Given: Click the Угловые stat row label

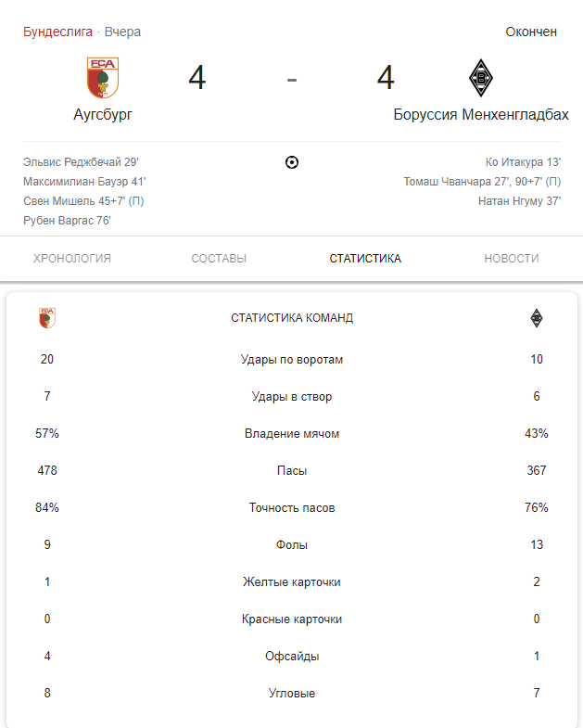Looking at the screenshot, I should [x=292, y=694].
